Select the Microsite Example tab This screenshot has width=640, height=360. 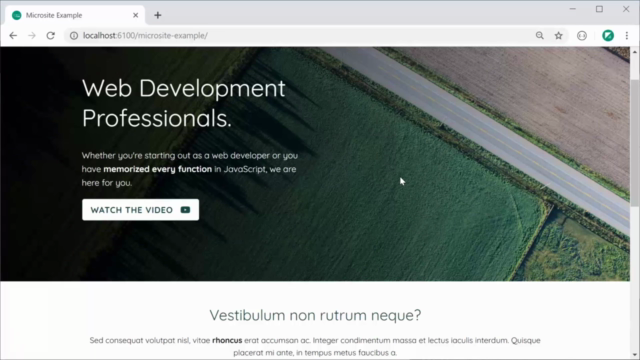click(x=75, y=15)
